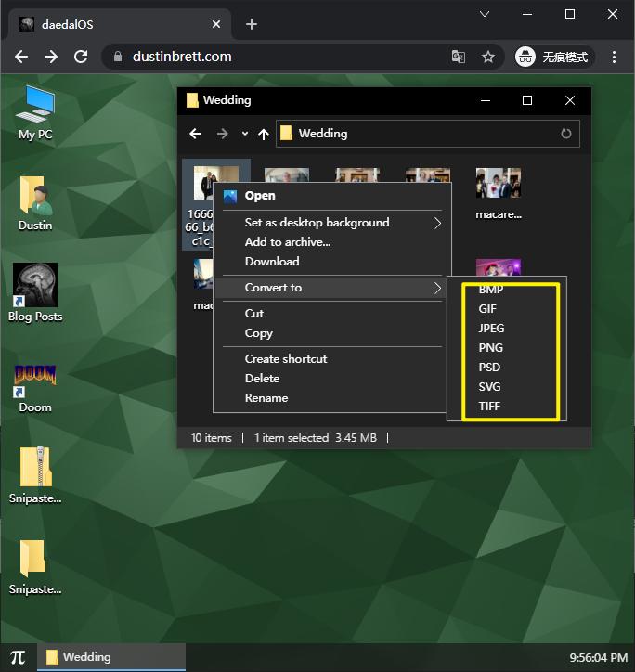Click the browser back arrow
Image resolution: width=635 pixels, height=672 pixels.
[x=21, y=57]
